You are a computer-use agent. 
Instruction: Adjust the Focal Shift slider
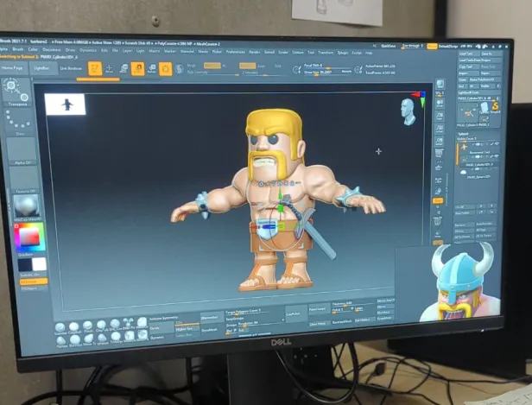[328, 66]
